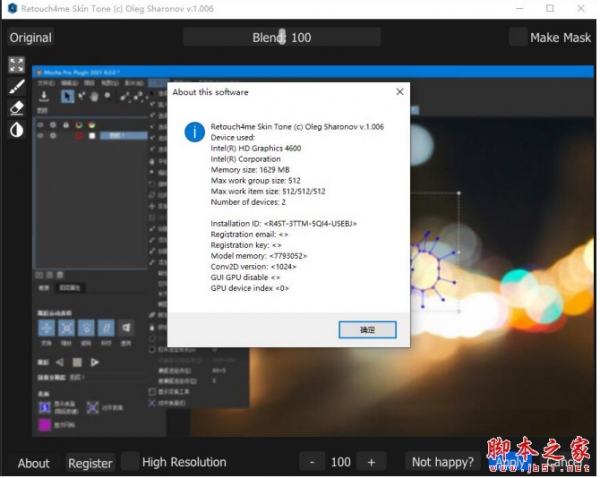This screenshot has height=478, width=600.
Task: Select the 'Registration key' line
Action: click(x=246, y=245)
